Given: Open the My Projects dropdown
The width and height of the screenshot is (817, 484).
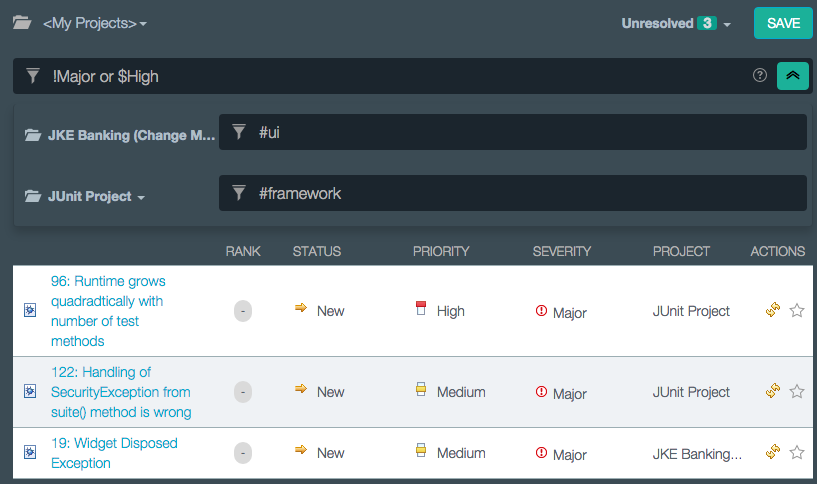Looking at the screenshot, I should [95, 23].
